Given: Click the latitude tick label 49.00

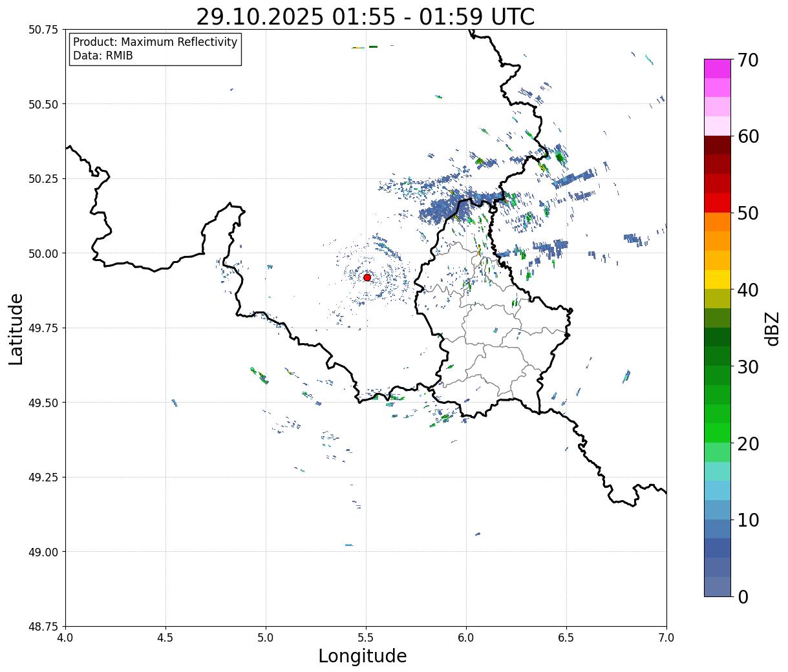Looking at the screenshot, I should (x=43, y=552).
